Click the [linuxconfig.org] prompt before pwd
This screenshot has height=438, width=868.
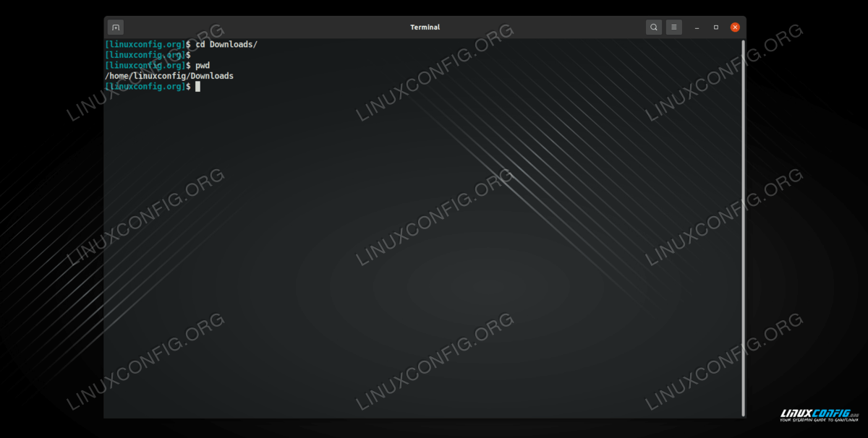pos(145,66)
